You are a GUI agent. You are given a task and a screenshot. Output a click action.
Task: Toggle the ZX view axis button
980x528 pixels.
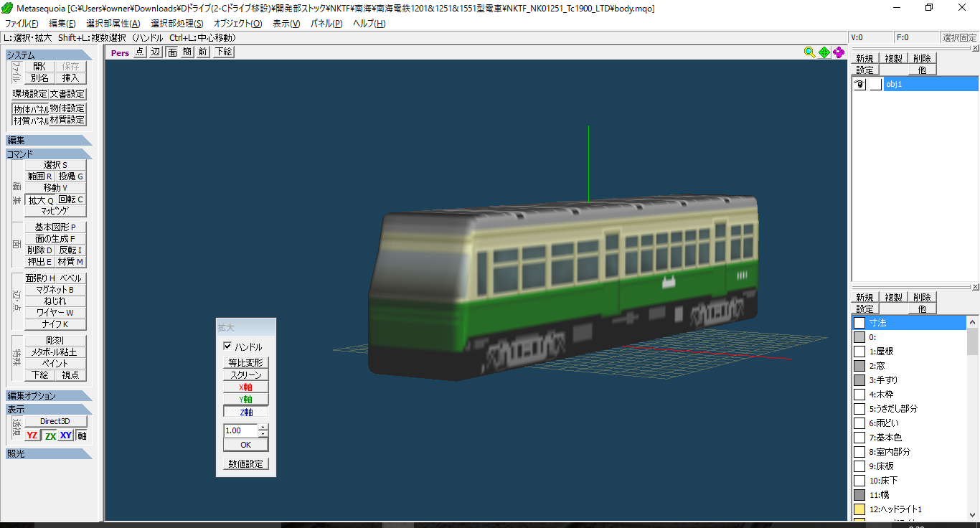[x=50, y=435]
